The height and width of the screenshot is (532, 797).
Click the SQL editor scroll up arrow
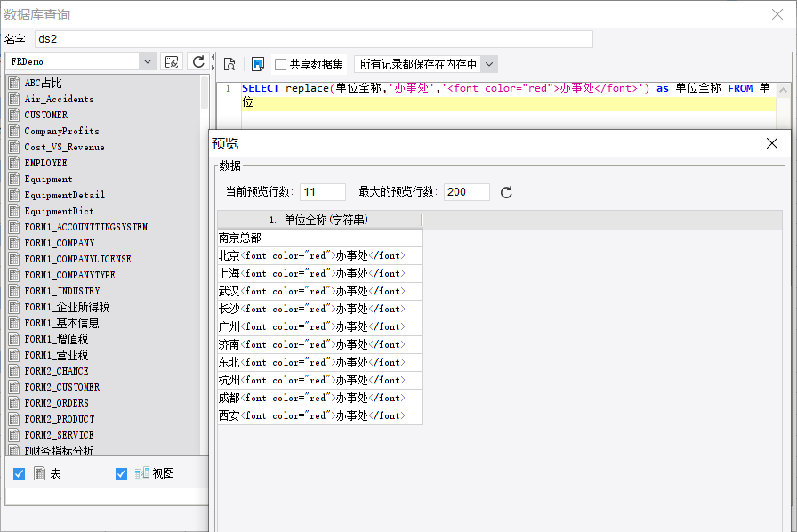click(784, 91)
